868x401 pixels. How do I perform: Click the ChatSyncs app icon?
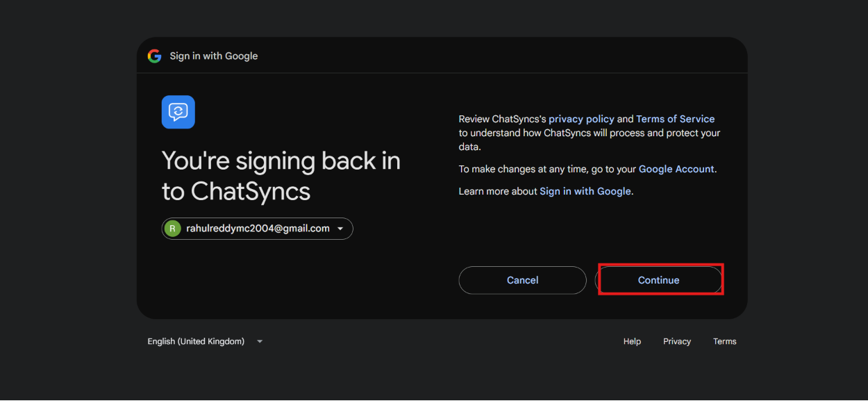click(x=178, y=112)
